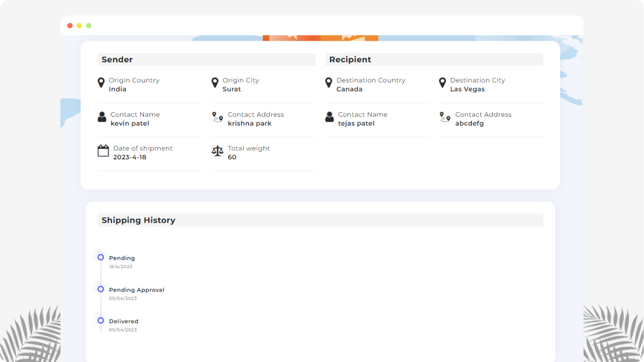The height and width of the screenshot is (362, 644).
Task: Collapse the Shipping History section
Action: point(320,220)
